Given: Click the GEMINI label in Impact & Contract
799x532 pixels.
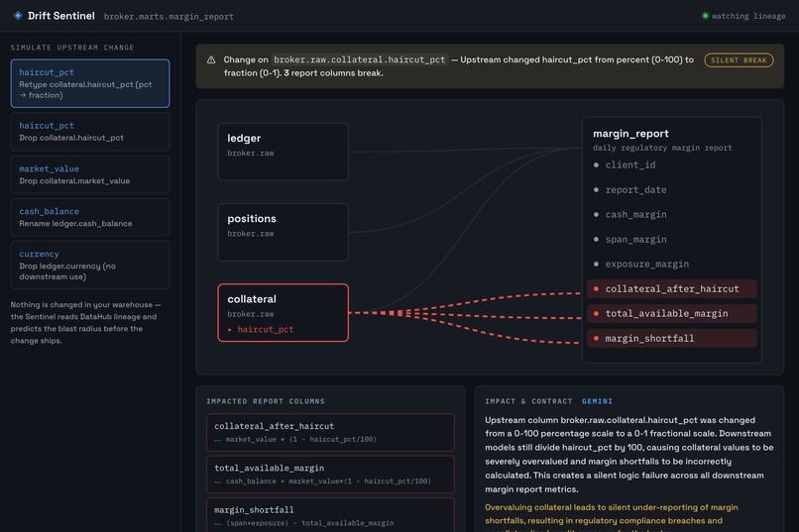Looking at the screenshot, I should pyautogui.click(x=597, y=401).
